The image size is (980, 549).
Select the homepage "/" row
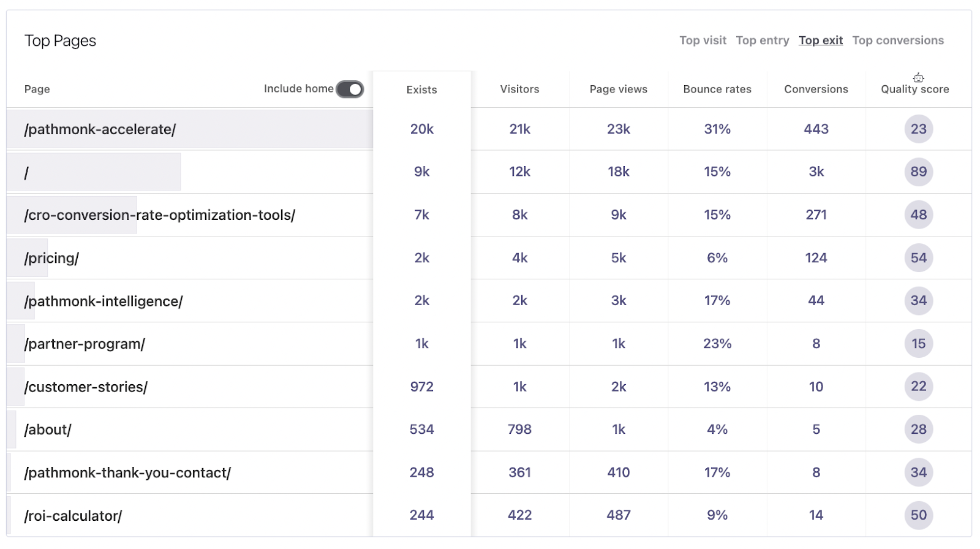26,172
